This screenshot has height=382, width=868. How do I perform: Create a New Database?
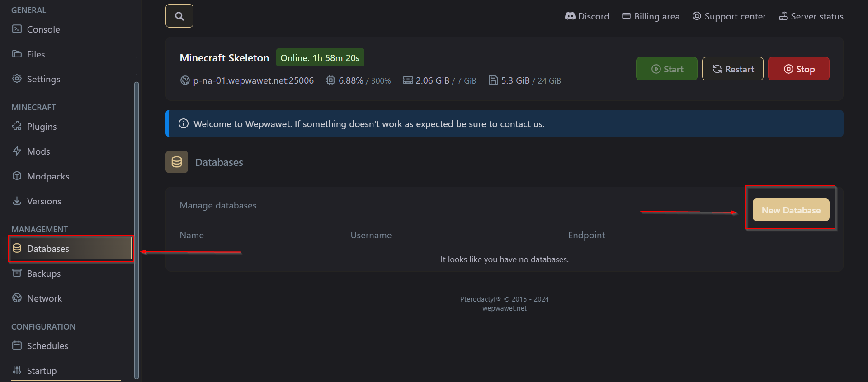tap(791, 210)
